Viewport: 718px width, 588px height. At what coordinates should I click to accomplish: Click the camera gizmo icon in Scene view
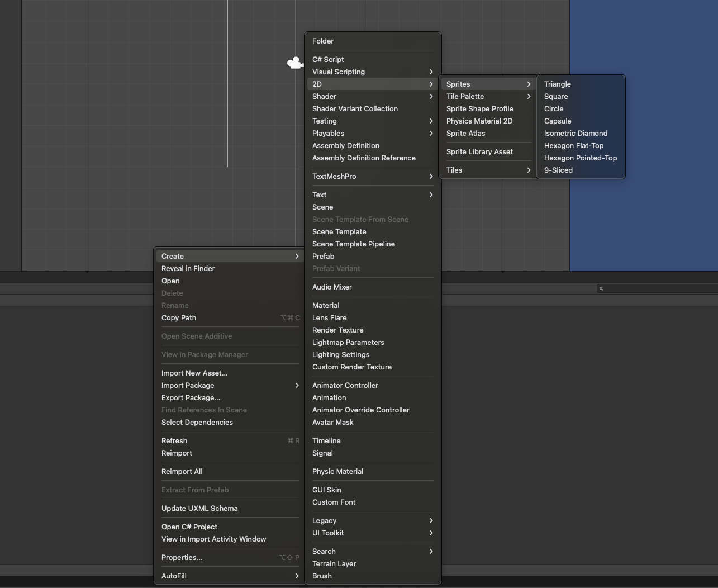294,63
